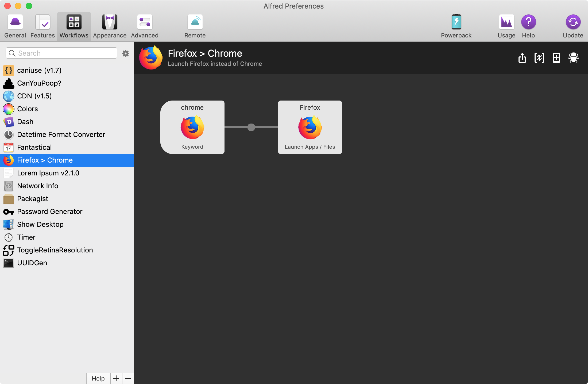588x384 pixels.
Task: Remove workflow using minus button
Action: pyautogui.click(x=128, y=378)
